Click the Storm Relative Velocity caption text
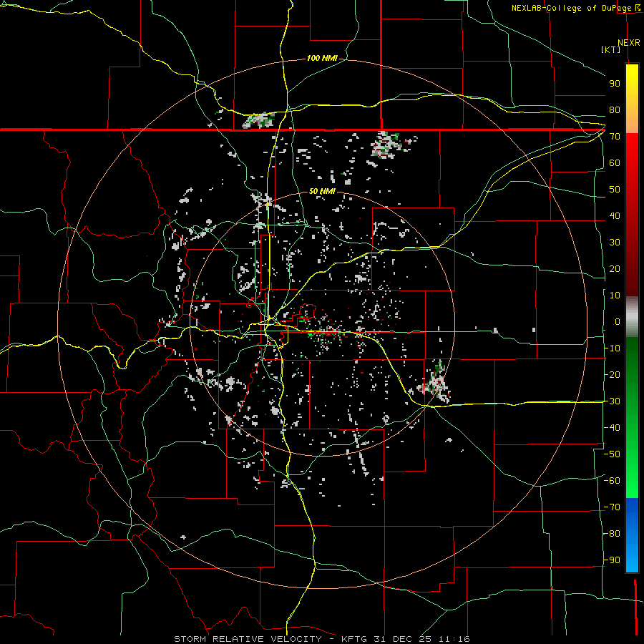The height and width of the screenshot is (644, 644). pos(248,639)
